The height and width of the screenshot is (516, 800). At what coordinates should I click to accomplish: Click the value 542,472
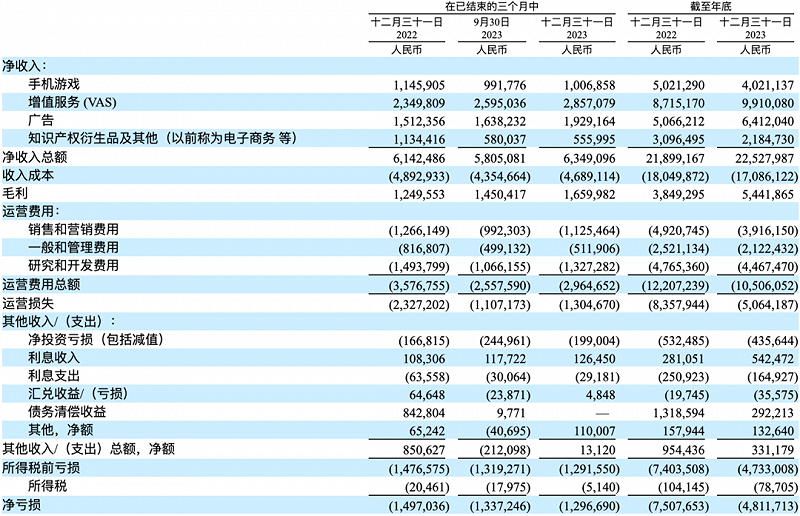(x=772, y=359)
